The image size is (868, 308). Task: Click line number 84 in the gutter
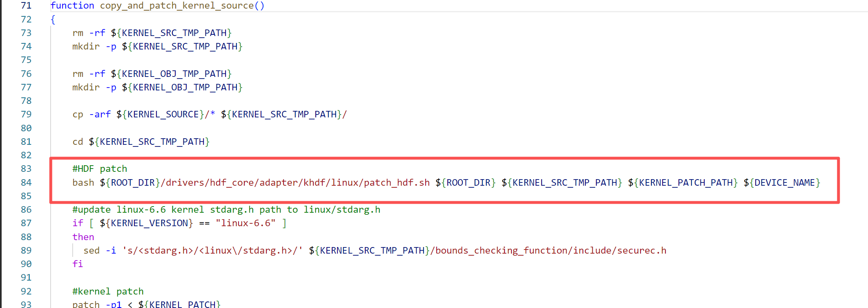point(26,182)
